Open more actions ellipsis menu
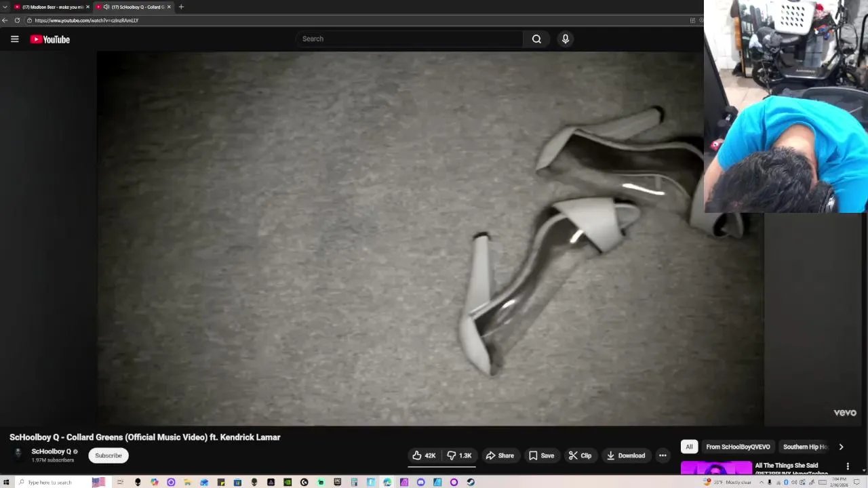The width and height of the screenshot is (868, 488). pos(663,455)
